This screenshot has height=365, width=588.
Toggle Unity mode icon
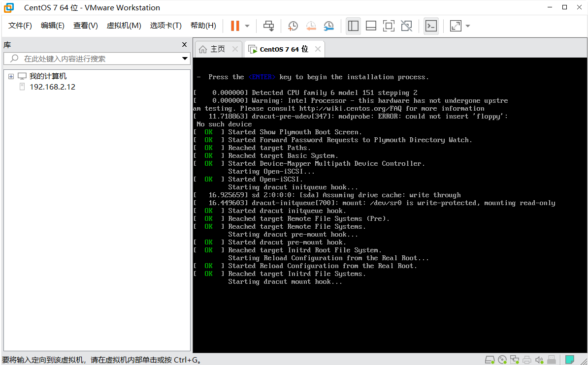[406, 26]
